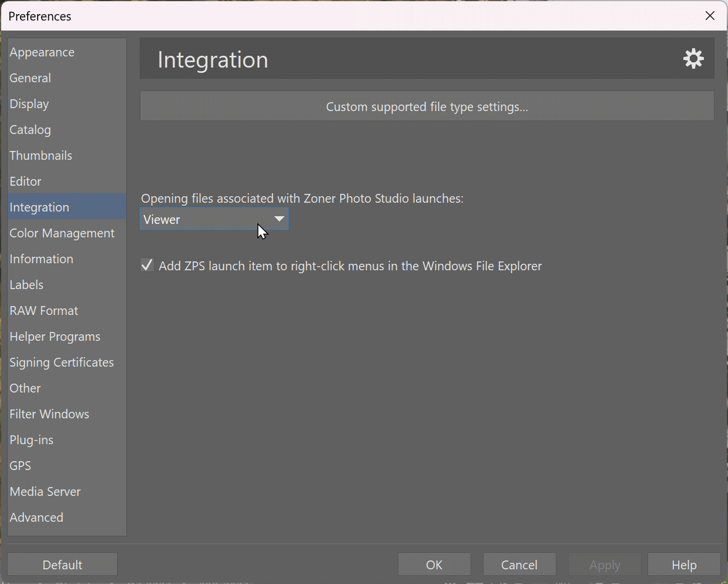Open the Thumbnails preferences page
Screen dimensions: 728x584
41,155
